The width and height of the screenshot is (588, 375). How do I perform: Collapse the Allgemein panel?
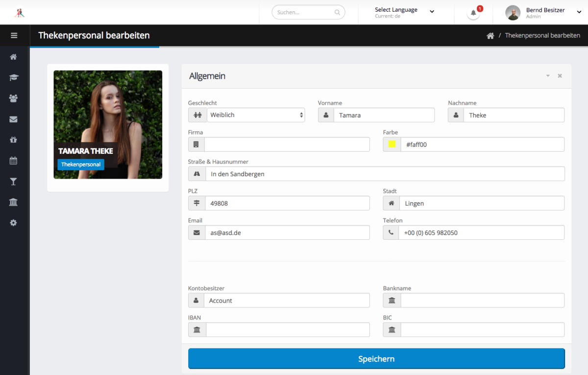[x=548, y=76]
